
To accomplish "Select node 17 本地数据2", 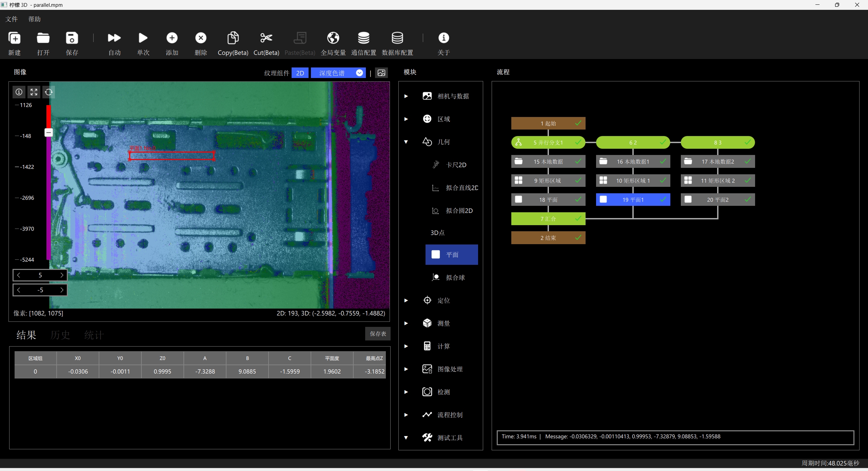I will coord(718,161).
